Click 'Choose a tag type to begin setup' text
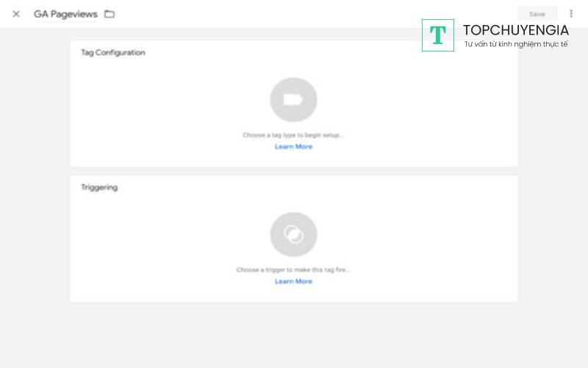 coord(293,135)
